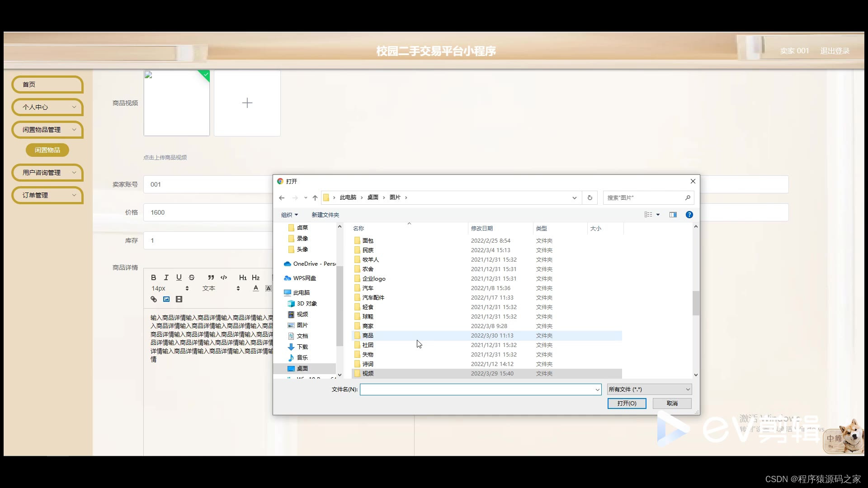Click the insert image icon in editor

166,299
